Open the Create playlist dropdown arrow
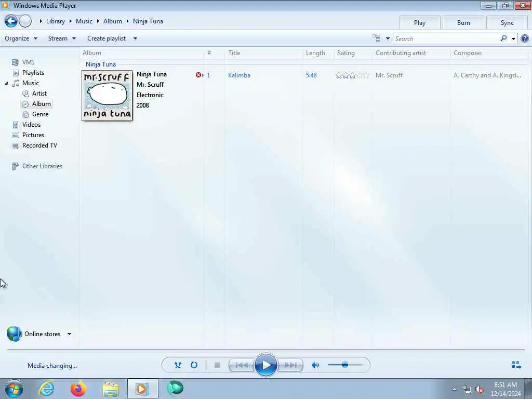Image resolution: width=532 pixels, height=399 pixels. (135, 38)
